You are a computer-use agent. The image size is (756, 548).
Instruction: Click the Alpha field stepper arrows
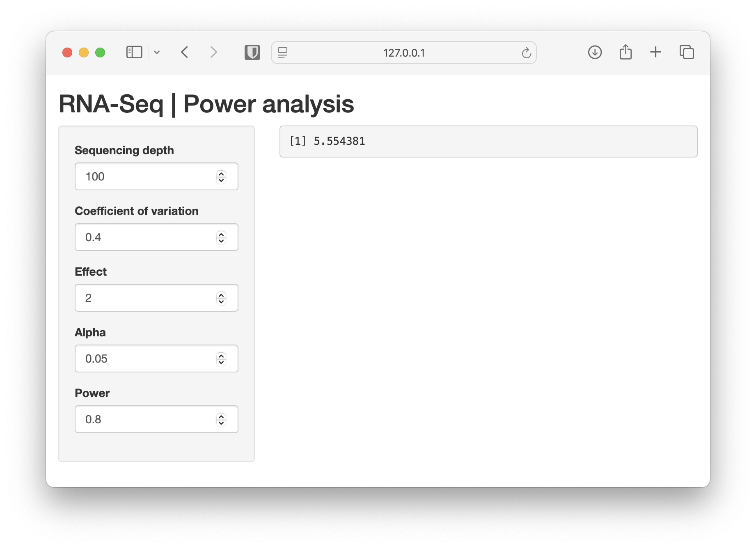(x=221, y=359)
